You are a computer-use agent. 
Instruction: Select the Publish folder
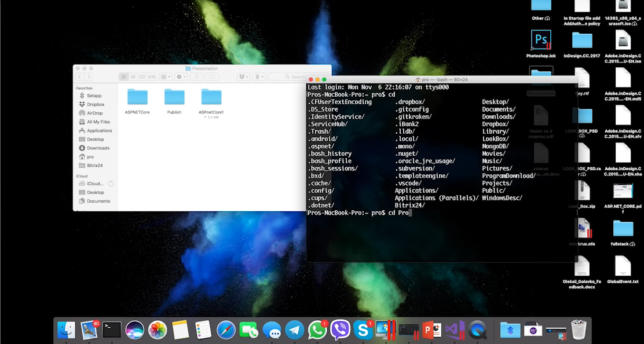click(x=174, y=101)
